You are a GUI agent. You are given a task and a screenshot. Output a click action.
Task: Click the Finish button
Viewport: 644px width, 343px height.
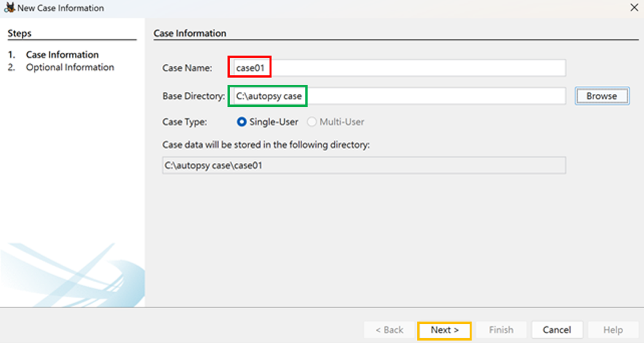click(501, 330)
